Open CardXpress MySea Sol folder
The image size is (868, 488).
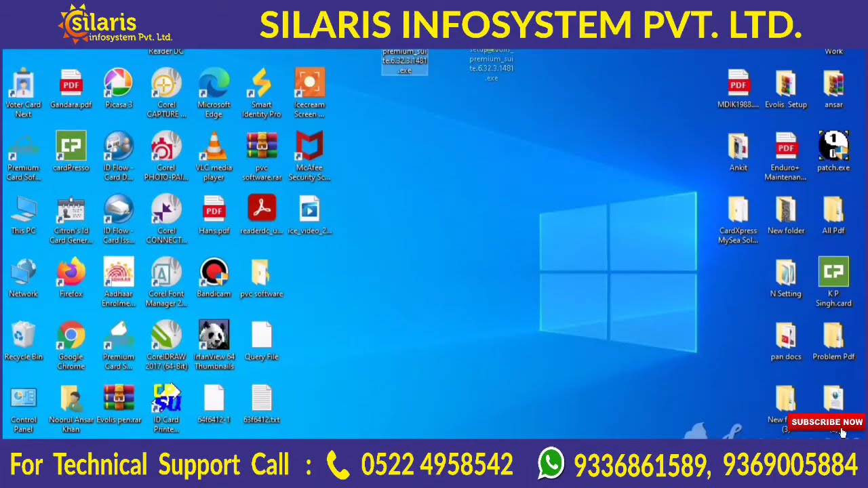pyautogui.click(x=738, y=219)
